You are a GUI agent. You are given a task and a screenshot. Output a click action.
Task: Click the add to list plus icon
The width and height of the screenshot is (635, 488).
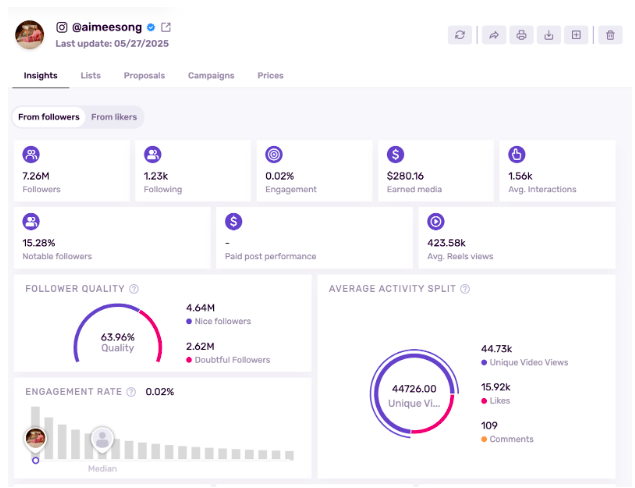coord(576,35)
